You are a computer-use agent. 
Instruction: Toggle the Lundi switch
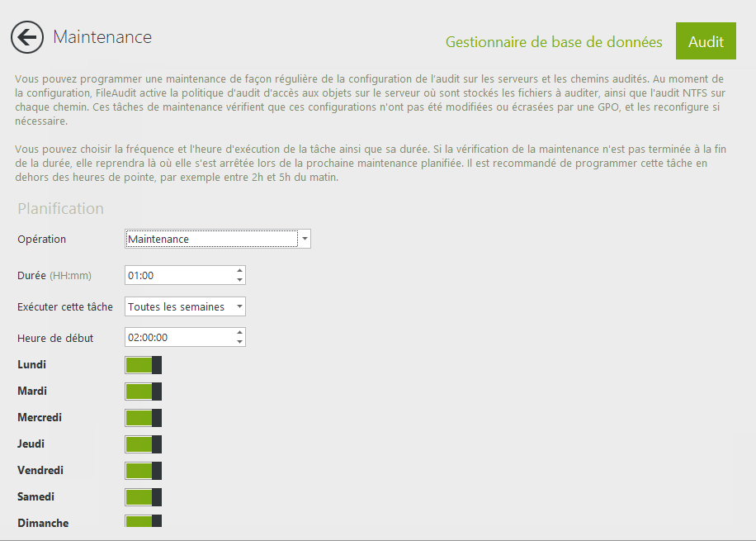coord(143,365)
